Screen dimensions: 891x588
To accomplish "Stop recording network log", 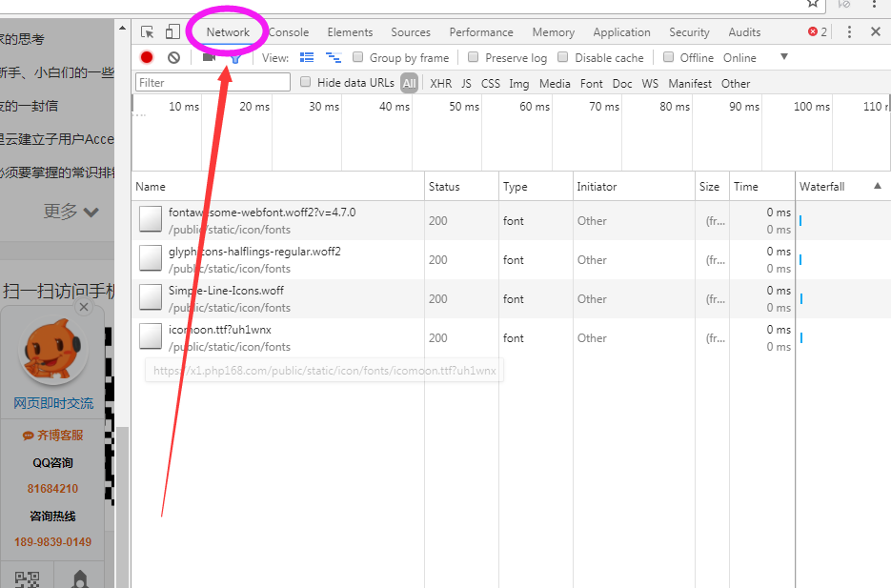I will click(147, 57).
